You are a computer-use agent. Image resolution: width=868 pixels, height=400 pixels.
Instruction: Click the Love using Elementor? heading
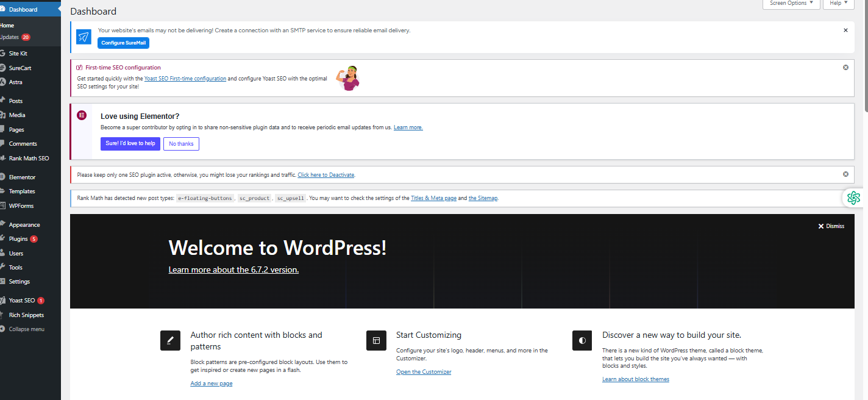(x=140, y=116)
